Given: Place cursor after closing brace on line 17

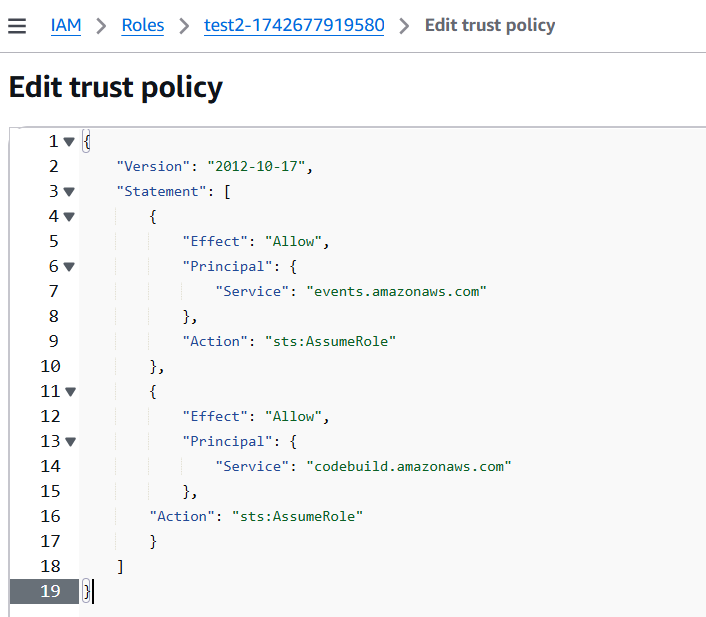Looking at the screenshot, I should coord(158,541).
